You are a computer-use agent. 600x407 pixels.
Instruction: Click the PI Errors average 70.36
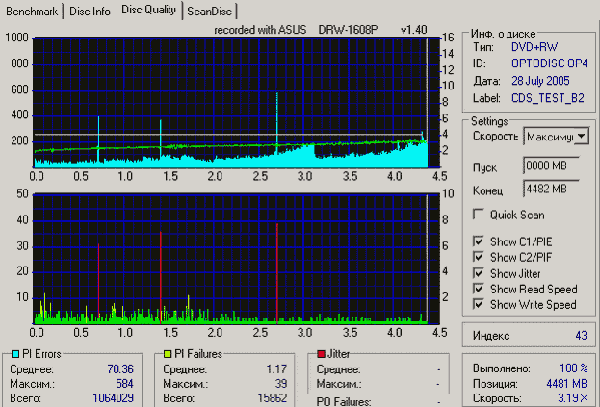coord(121,369)
